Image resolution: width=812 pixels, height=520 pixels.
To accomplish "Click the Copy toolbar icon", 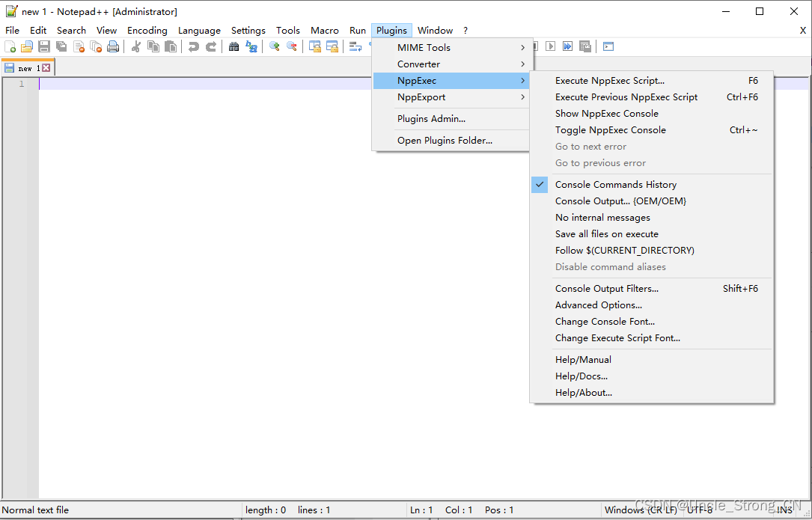I will pyautogui.click(x=153, y=46).
